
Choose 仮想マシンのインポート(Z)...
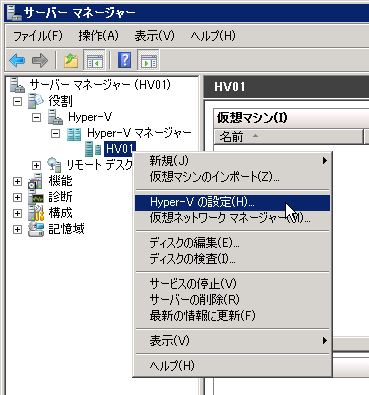[232, 176]
